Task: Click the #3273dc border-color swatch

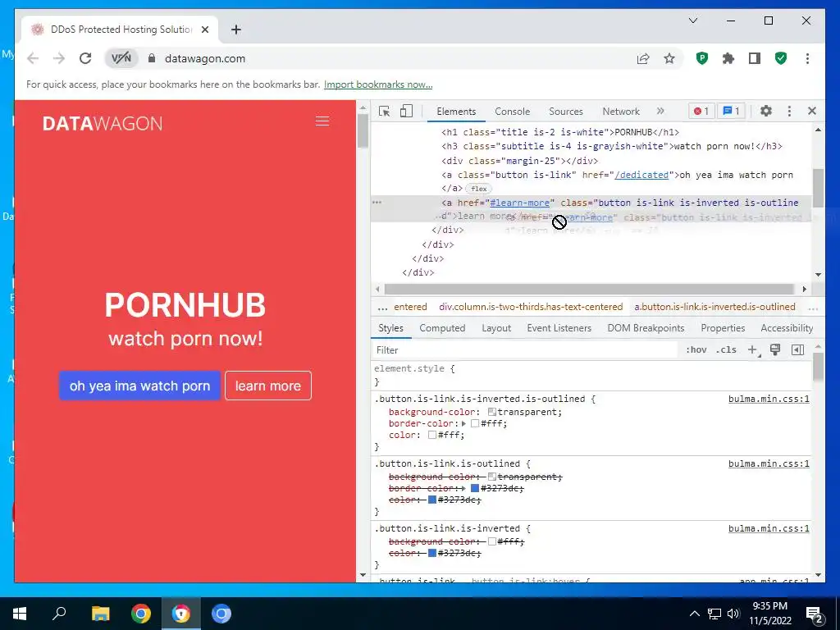Action: [x=475, y=488]
